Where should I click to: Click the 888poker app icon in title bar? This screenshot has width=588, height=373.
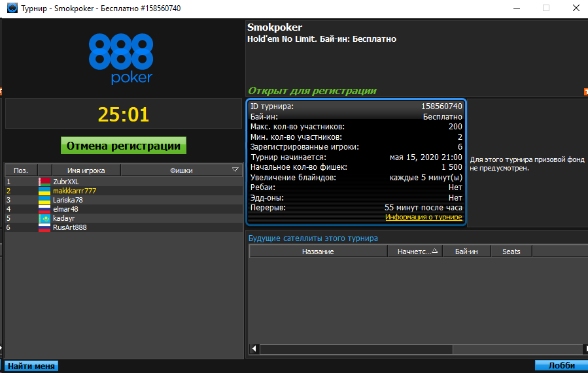(12, 8)
